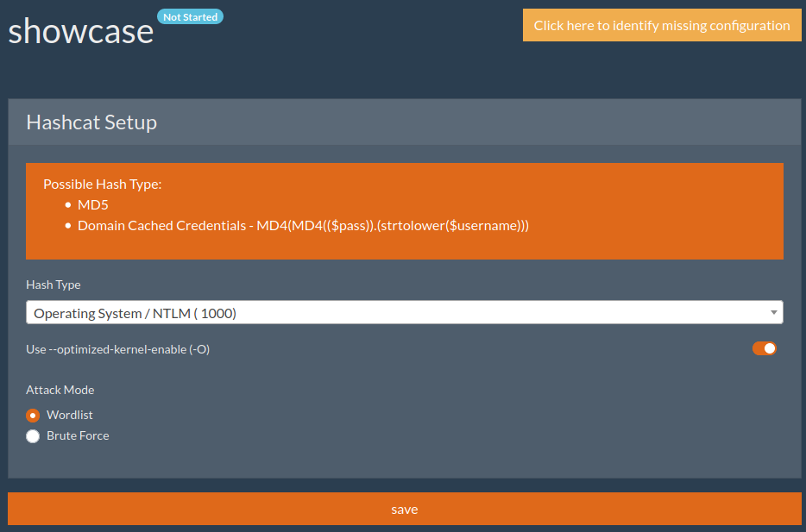Click the Attack Mode section label

click(60, 390)
